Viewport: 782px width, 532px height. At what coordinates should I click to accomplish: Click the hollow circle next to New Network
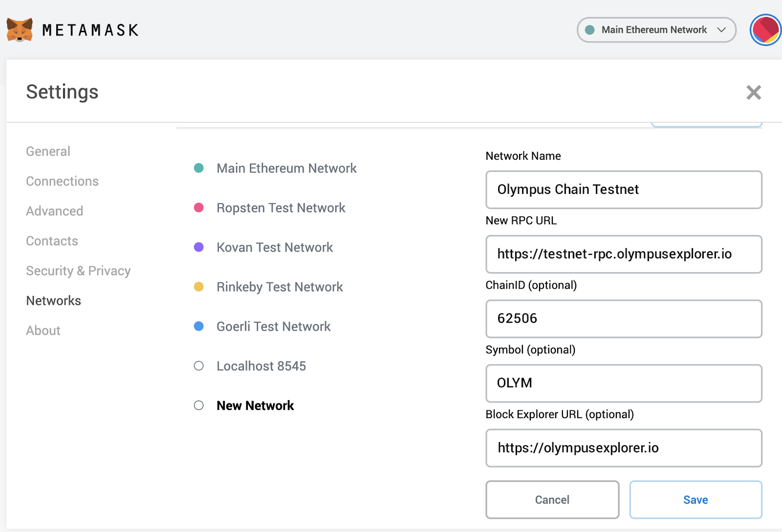(198, 405)
